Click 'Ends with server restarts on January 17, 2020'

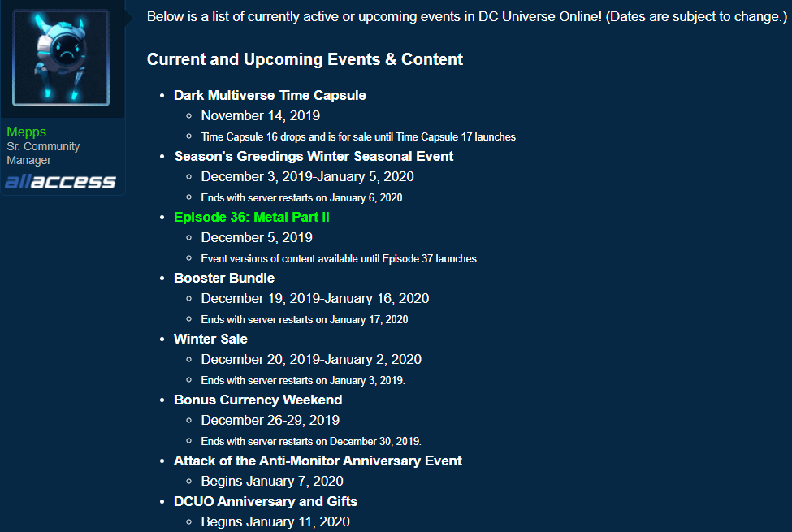[305, 319]
